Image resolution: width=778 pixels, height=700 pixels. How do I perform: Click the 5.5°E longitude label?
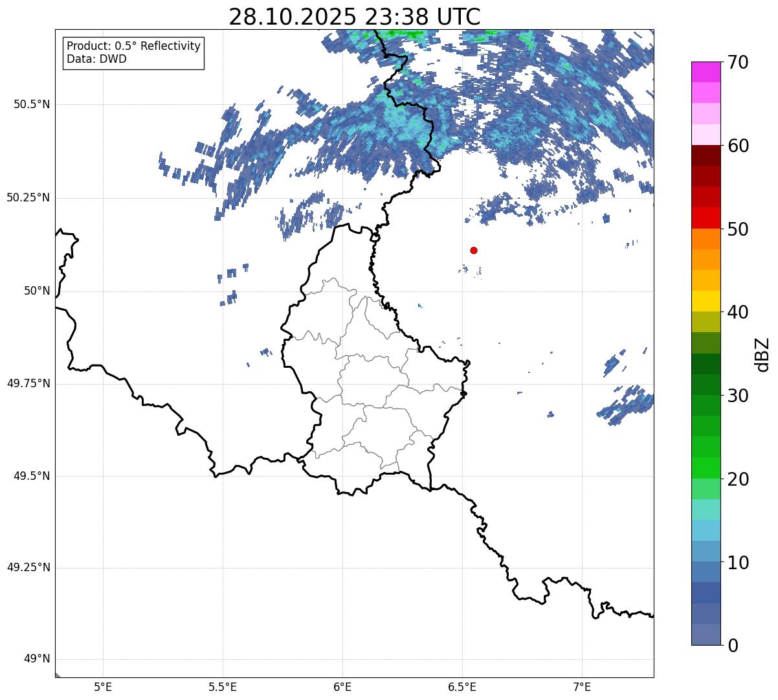(223, 686)
